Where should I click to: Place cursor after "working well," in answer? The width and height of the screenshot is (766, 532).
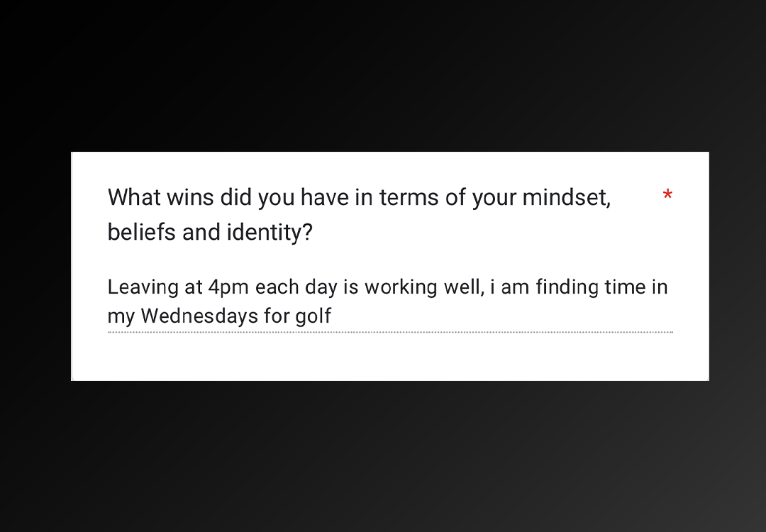(x=485, y=288)
